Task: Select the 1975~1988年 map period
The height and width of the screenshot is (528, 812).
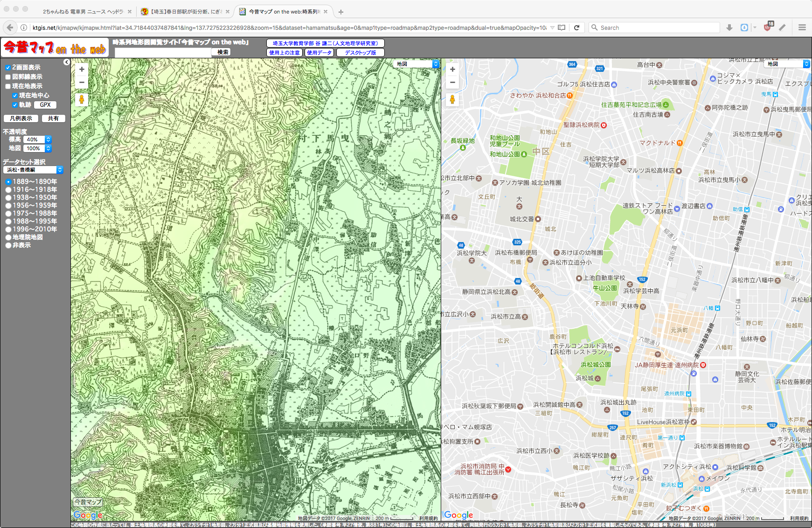Action: (x=8, y=214)
